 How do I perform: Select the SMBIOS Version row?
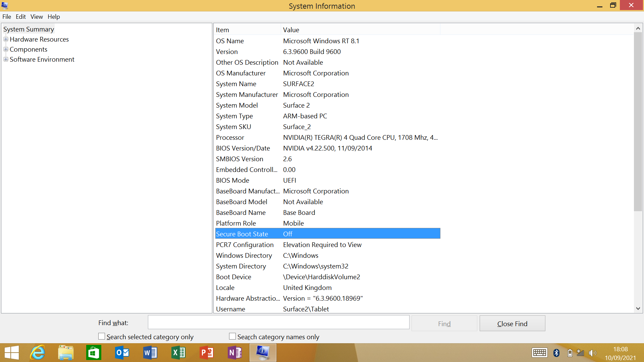(x=327, y=159)
